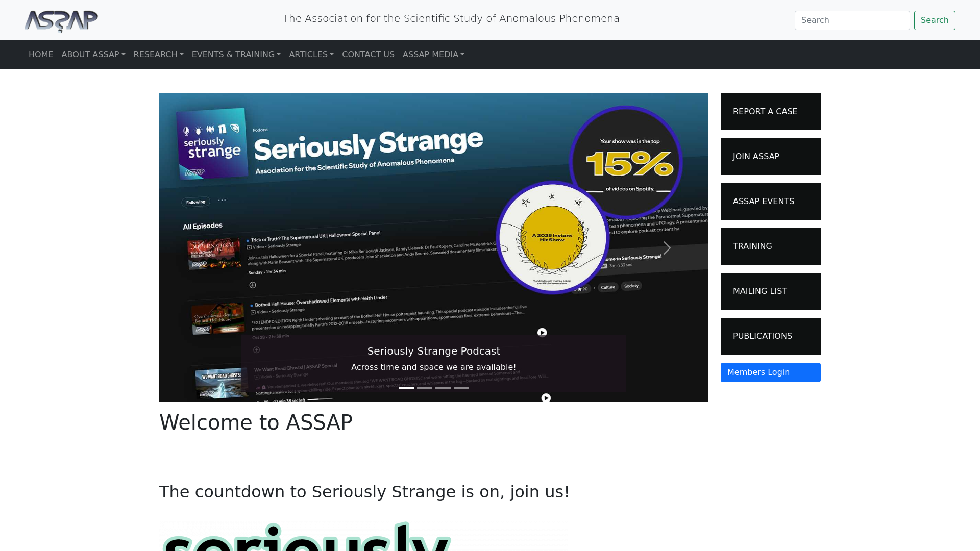Viewport: 980px width, 551px height.
Task: Click the Seriously Strange podcast cover art
Action: coord(212,144)
